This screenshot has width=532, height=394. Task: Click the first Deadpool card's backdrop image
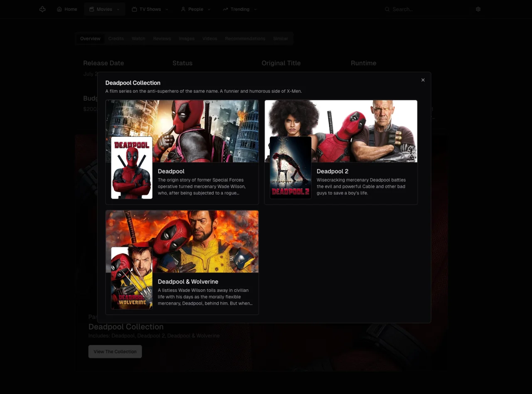point(182,131)
